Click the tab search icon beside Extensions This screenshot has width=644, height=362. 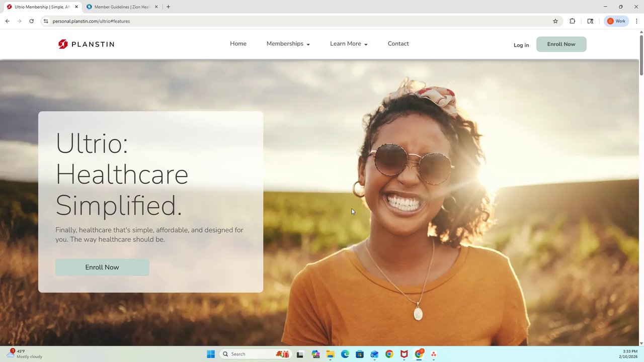point(590,21)
